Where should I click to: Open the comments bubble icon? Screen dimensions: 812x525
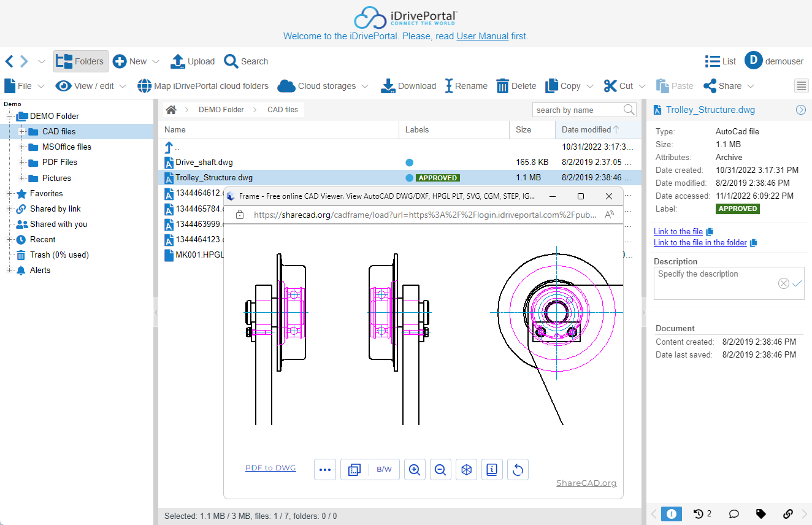click(x=733, y=514)
